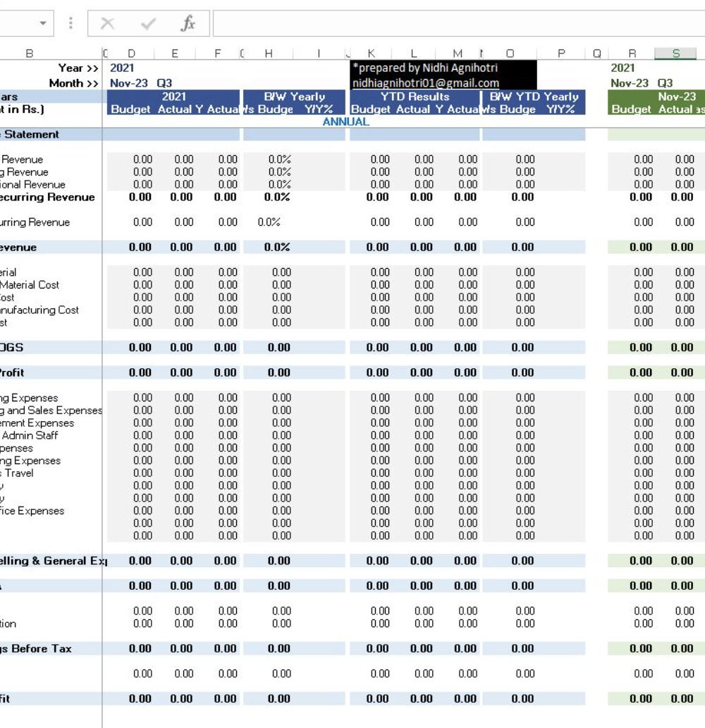The image size is (705, 728).
Task: Click the blue 'ANNUAL' label
Action: coord(345,121)
